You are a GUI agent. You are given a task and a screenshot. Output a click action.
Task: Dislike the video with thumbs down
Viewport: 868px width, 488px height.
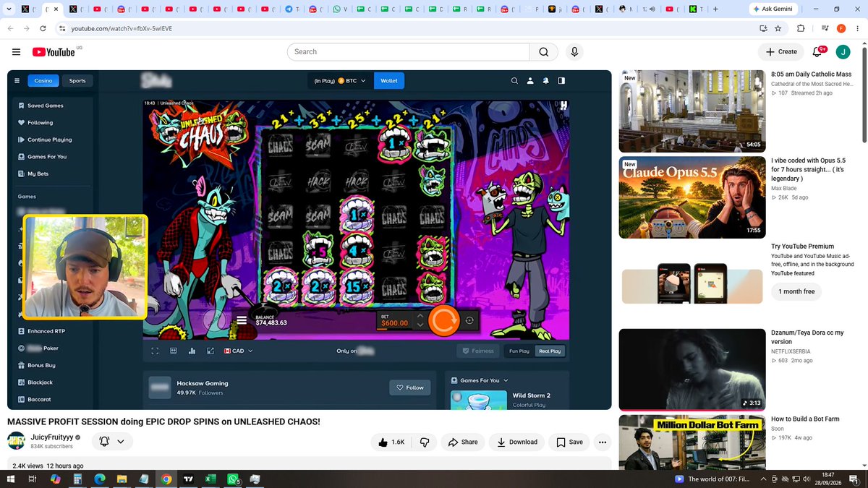point(425,442)
